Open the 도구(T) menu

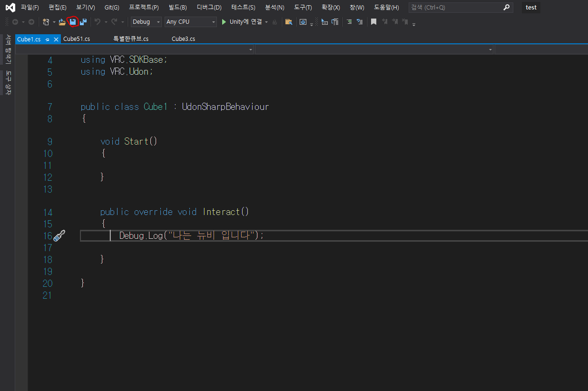pos(303,8)
